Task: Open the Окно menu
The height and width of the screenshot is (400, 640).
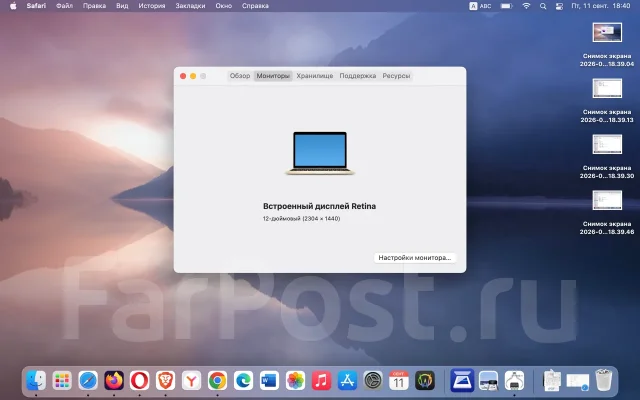Action: point(224,6)
